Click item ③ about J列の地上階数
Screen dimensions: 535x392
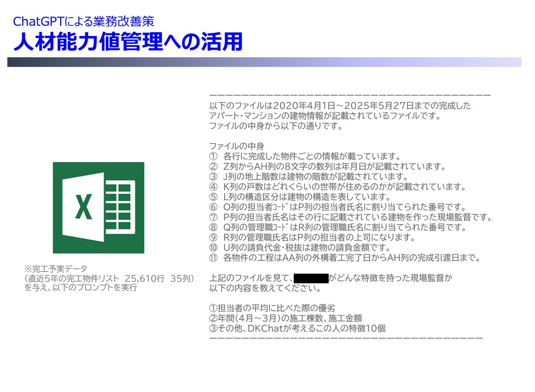point(309,176)
